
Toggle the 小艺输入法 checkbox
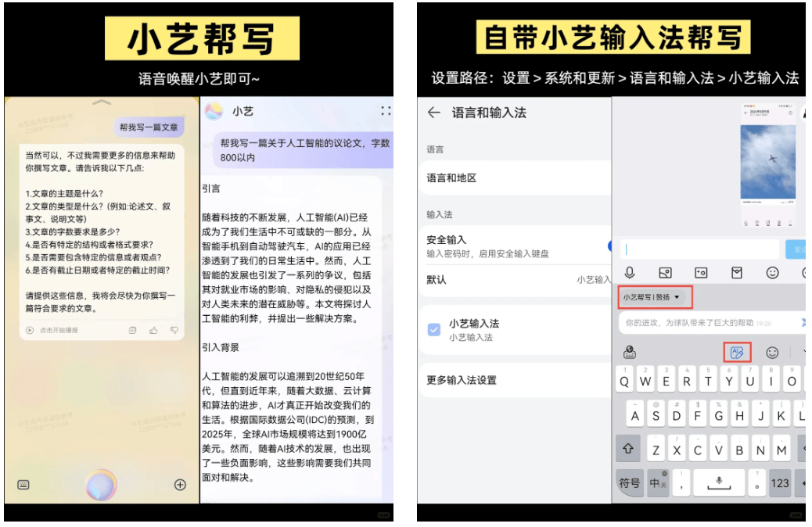coord(434,330)
